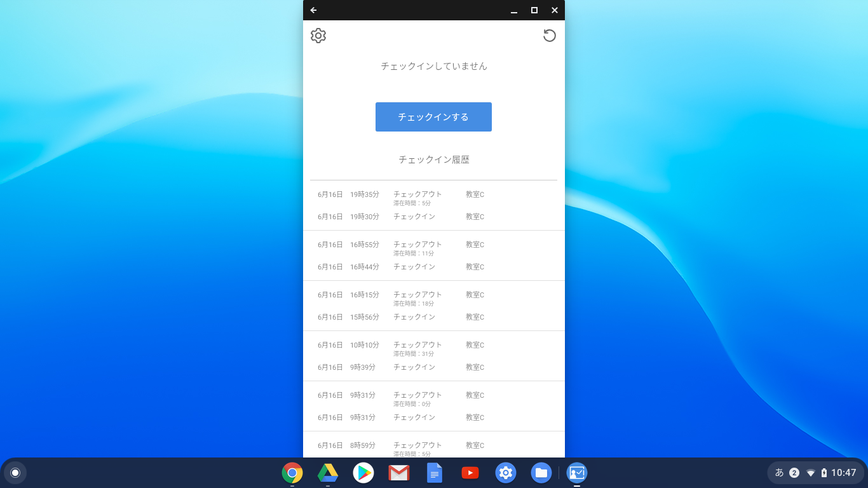
Task: Open ChromeOS Settings from the shelf
Action: tap(506, 473)
